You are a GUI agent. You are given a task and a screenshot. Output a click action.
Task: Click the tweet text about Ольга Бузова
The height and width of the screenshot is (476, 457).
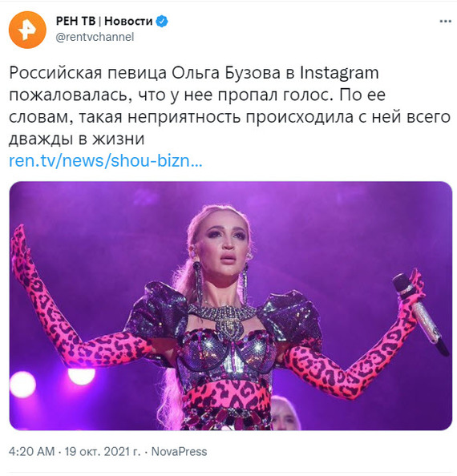pos(229,106)
